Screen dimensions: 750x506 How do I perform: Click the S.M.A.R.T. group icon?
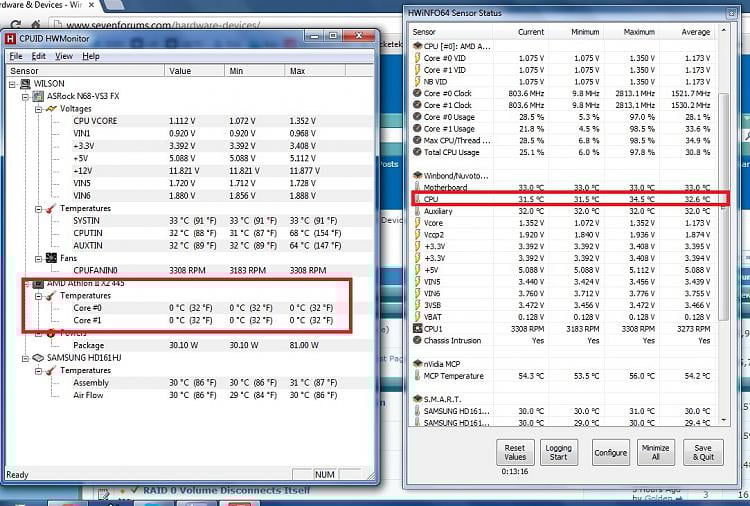pyautogui.click(x=418, y=399)
